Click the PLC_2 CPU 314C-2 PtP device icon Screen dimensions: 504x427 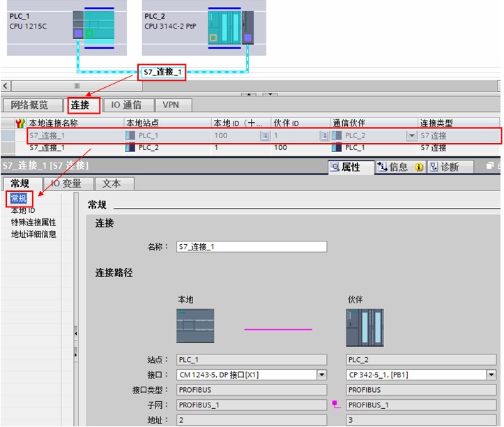coord(231,28)
